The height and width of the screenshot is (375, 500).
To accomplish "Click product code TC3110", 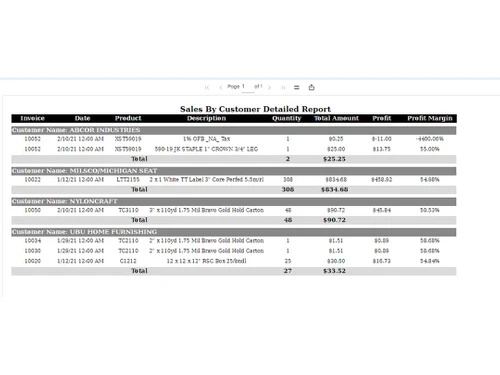I will [128, 210].
